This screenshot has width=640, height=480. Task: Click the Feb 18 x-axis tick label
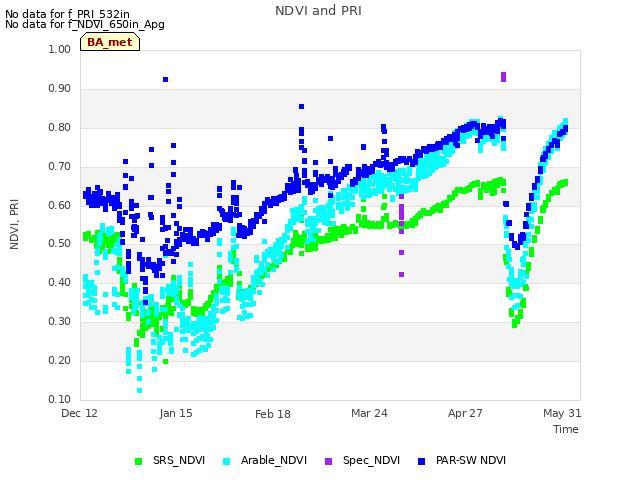pos(273,414)
